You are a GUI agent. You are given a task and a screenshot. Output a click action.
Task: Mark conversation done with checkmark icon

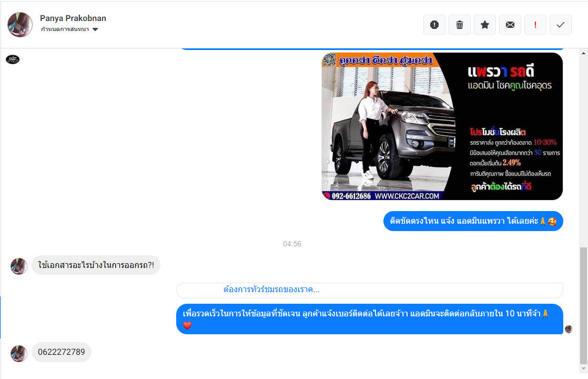point(561,25)
